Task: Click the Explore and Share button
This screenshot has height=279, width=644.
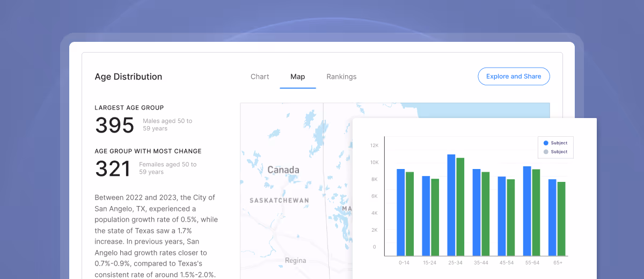Action: (514, 76)
